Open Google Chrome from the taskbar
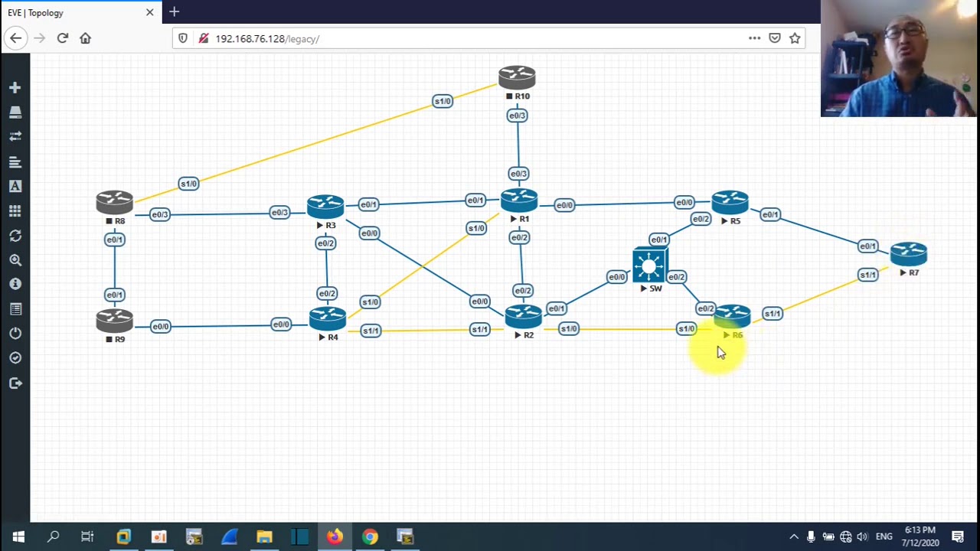 click(370, 537)
